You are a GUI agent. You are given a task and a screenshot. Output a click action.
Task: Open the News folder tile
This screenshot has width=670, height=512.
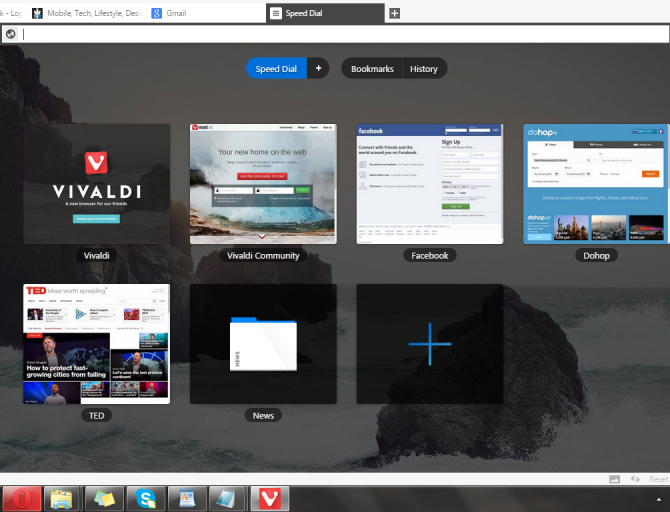263,344
